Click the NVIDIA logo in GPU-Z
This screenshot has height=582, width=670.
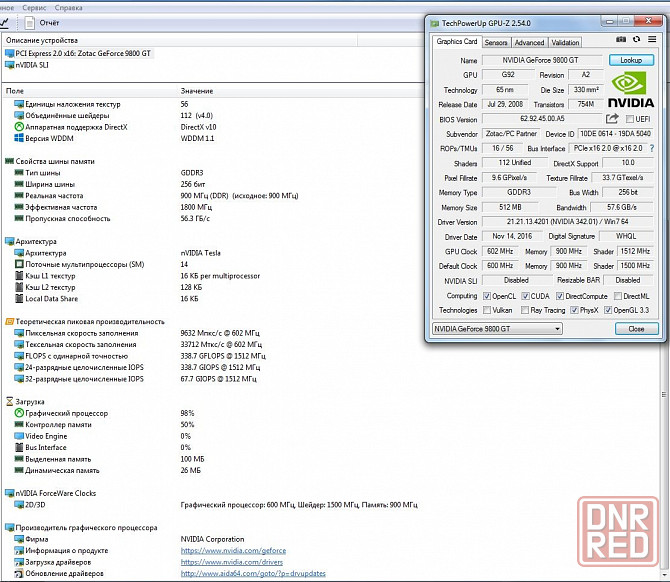click(x=631, y=90)
